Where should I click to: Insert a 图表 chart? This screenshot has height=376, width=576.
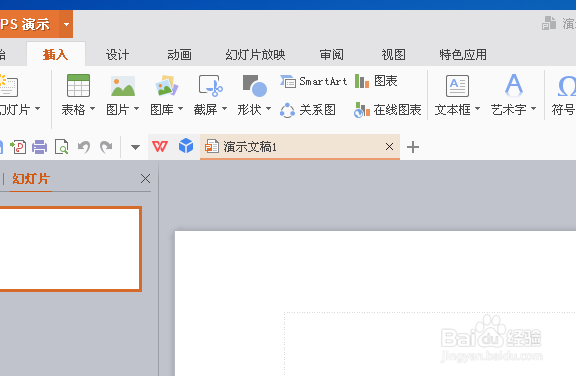376,81
